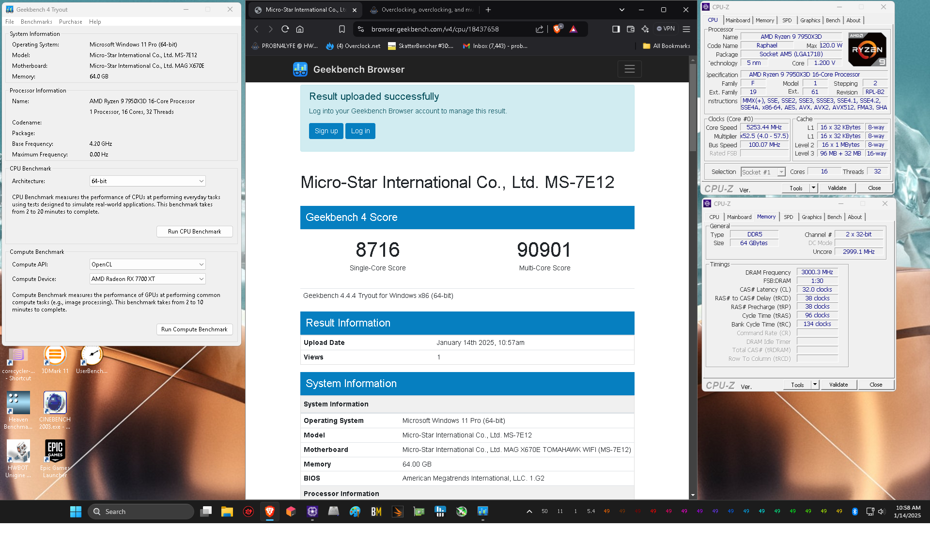
Task: Open the 3DMark 11 desktop shortcut
Action: point(55,360)
